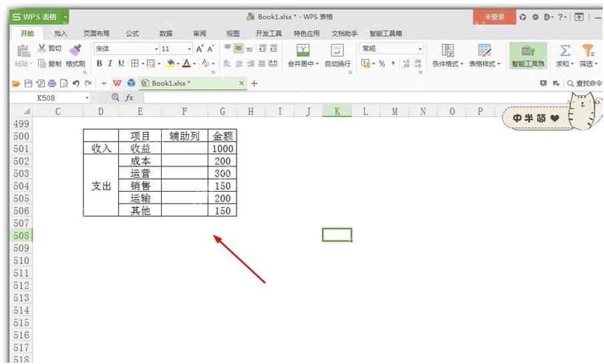Select cell G501 containing 1000
The image size is (604, 364).
[x=222, y=149]
